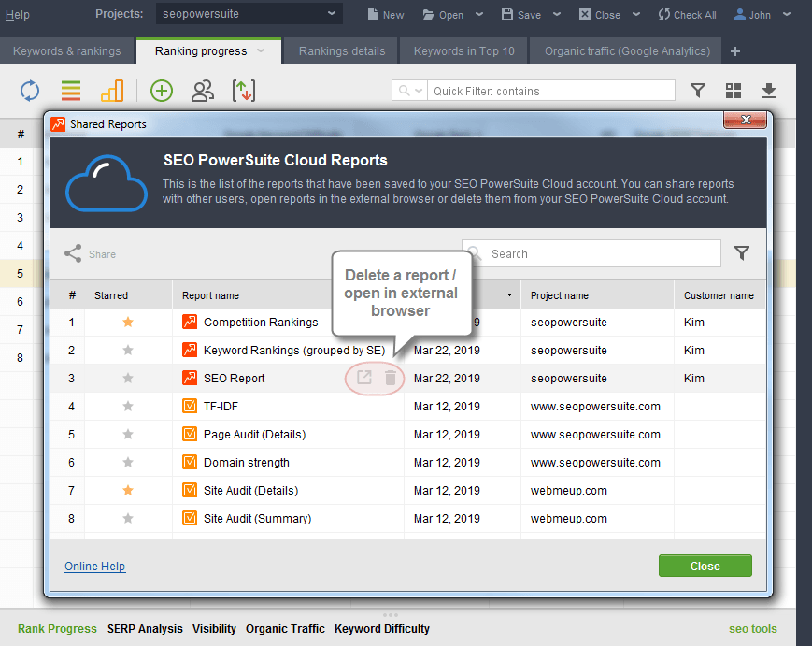Expand the Projects seopowersuite dropdown
812x646 pixels.
[332, 14]
